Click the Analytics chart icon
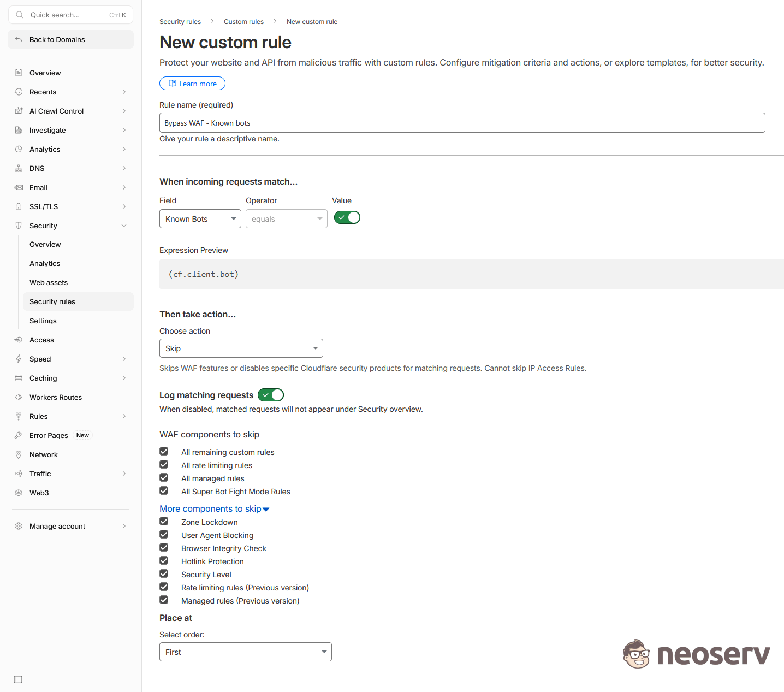This screenshot has height=692, width=784. click(19, 149)
